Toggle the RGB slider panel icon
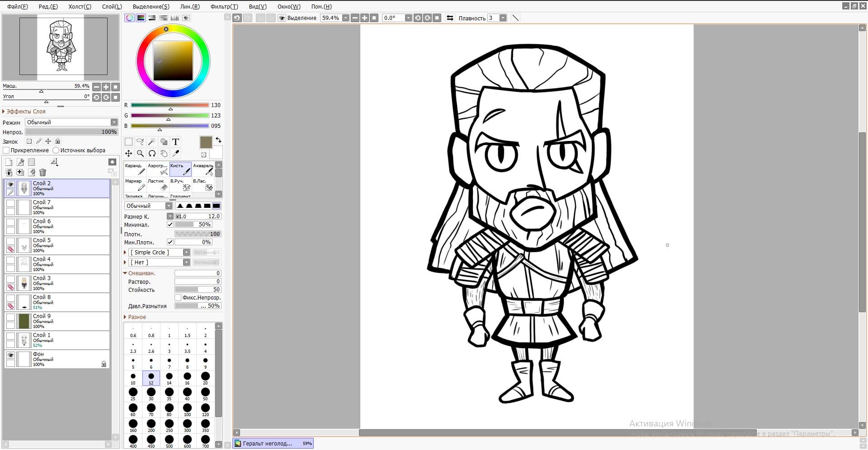This screenshot has width=868, height=450. (x=141, y=18)
